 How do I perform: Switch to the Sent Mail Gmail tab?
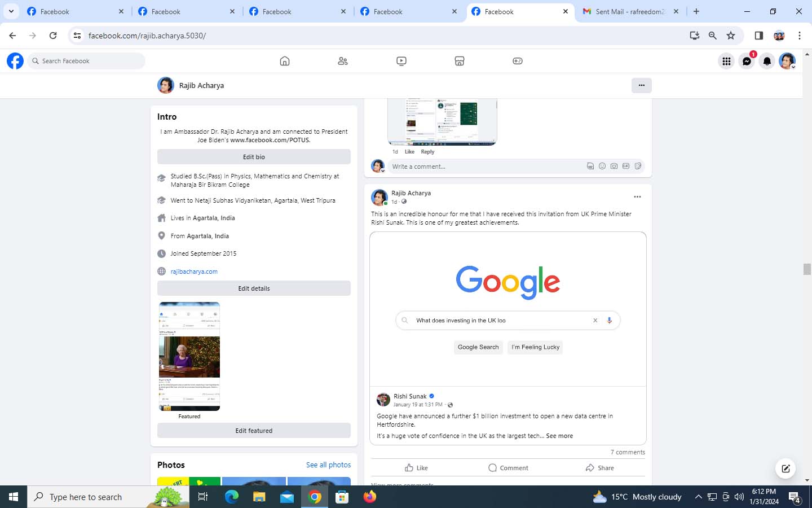click(630, 11)
